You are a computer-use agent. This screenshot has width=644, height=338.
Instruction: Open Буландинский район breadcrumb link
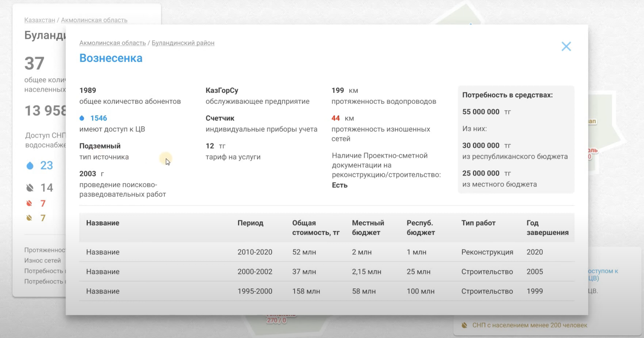183,43
